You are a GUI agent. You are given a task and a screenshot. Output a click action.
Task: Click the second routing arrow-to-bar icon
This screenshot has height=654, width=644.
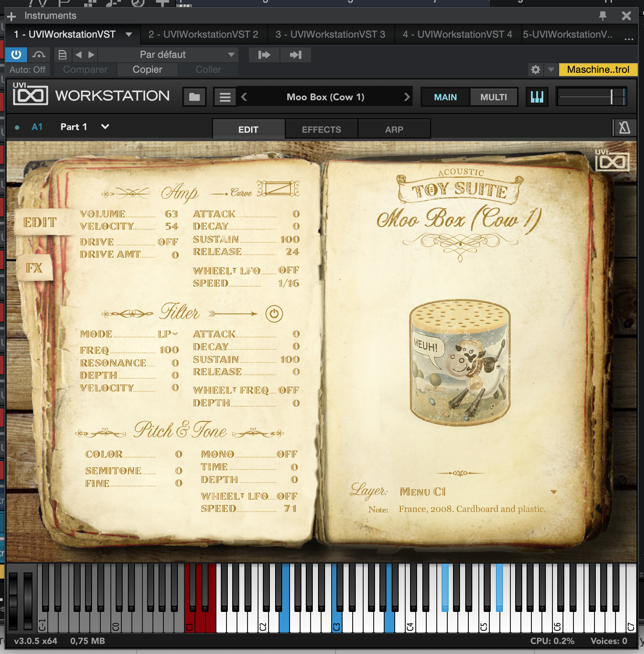tap(296, 55)
